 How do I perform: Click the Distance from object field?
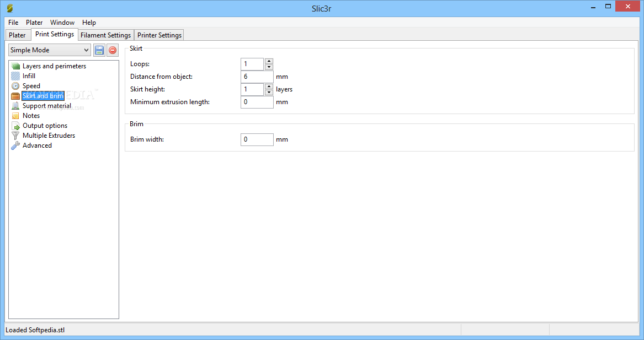click(257, 77)
